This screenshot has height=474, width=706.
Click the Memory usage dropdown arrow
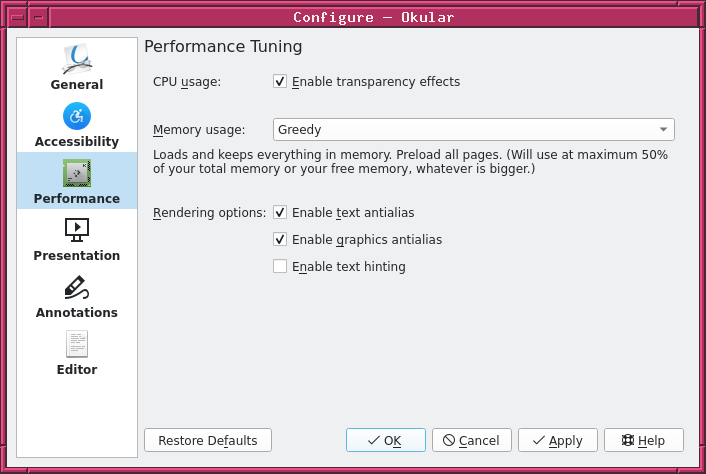[663, 130]
